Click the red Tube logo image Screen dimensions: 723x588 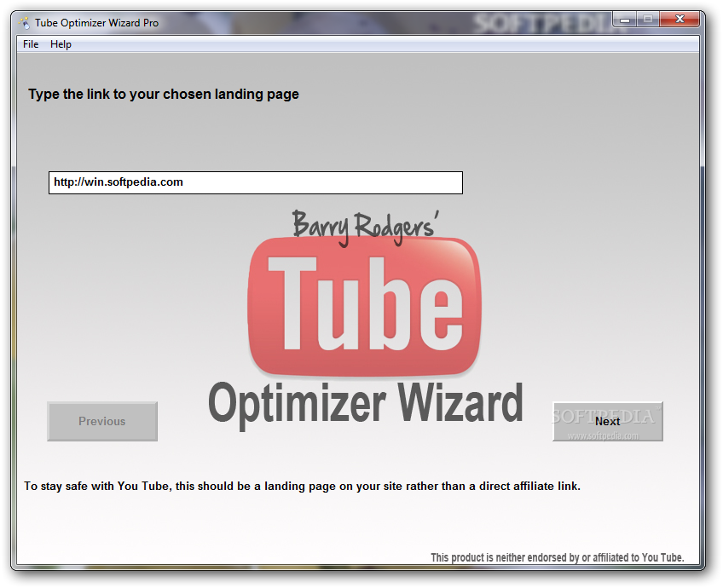[x=364, y=306]
